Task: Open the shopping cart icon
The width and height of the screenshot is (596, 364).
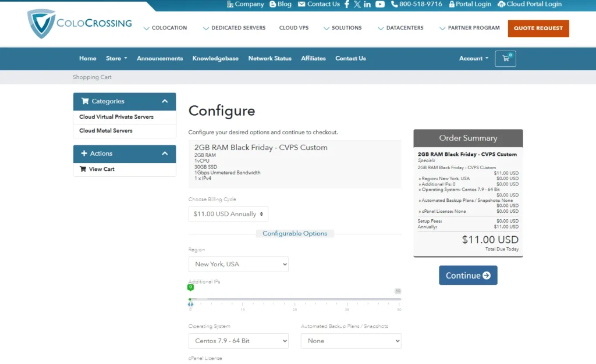Action: coord(505,59)
